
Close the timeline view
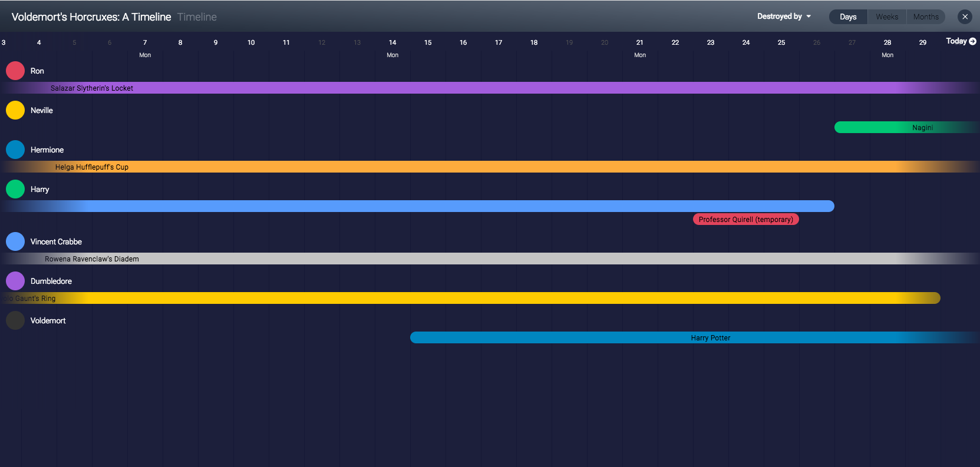click(965, 16)
